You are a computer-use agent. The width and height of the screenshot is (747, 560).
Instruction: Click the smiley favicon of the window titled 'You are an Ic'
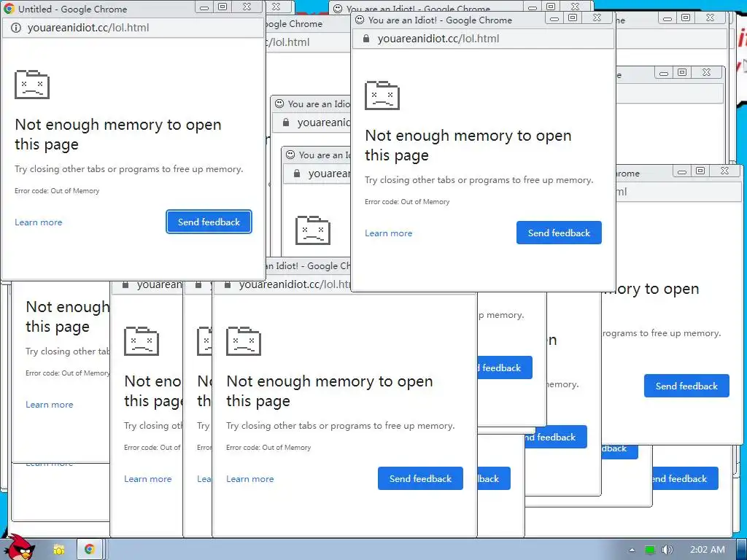290,155
